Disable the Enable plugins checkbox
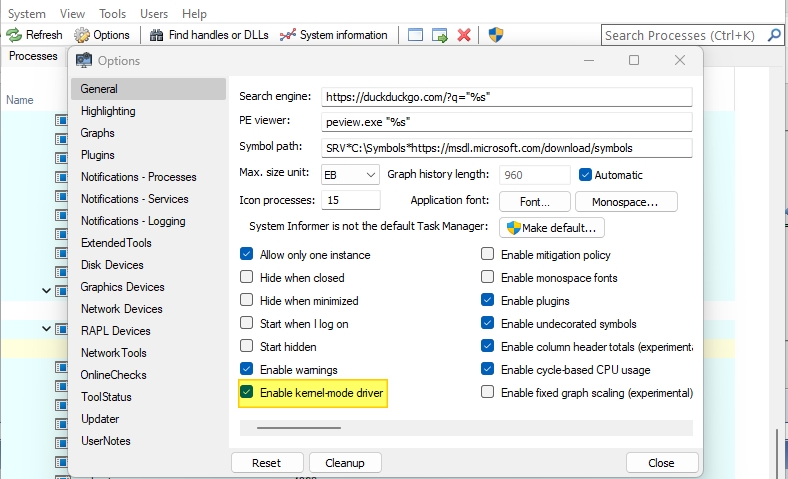The height and width of the screenshot is (479, 788). [487, 300]
